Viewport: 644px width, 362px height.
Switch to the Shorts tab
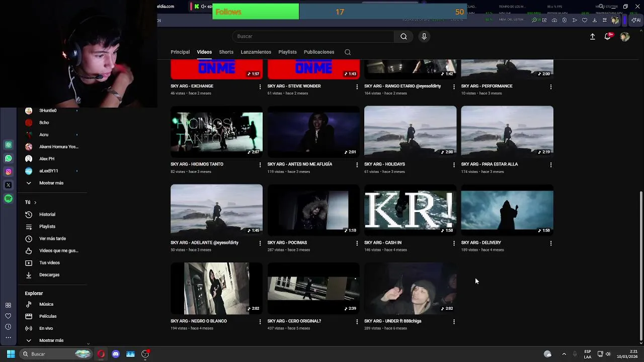[x=226, y=52]
